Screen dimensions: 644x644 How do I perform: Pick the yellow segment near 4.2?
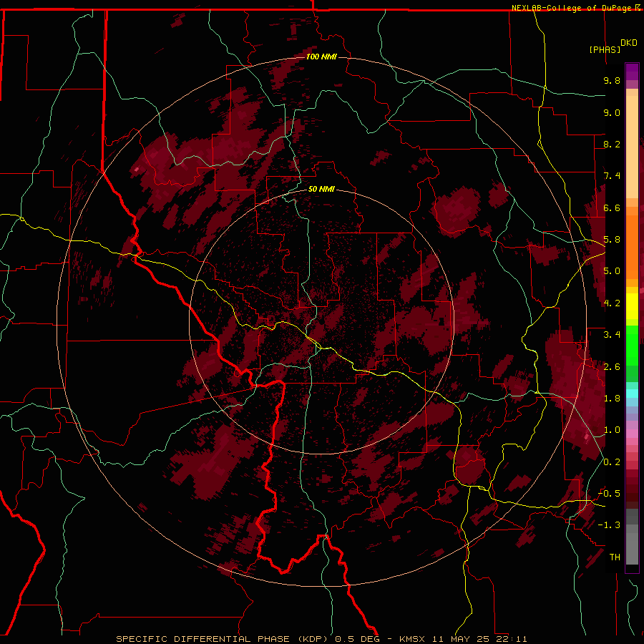(x=632, y=306)
